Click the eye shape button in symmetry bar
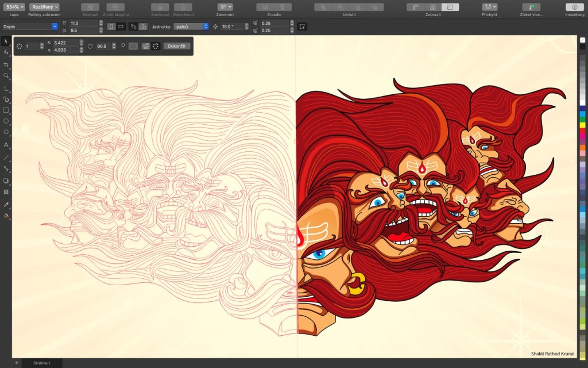The width and height of the screenshot is (588, 368). [x=133, y=46]
